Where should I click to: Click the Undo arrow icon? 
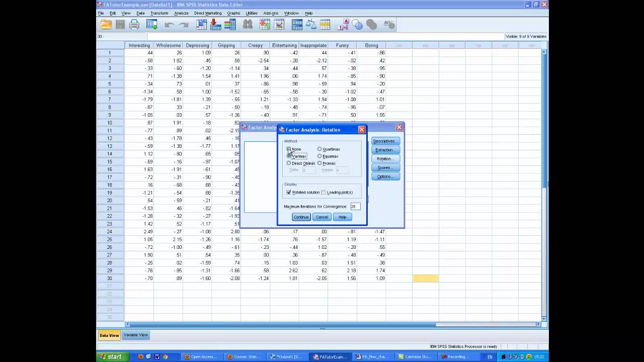170,24
